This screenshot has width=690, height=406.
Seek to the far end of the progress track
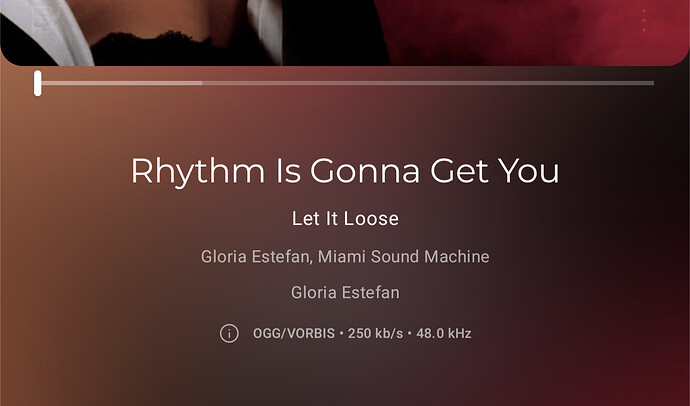coord(652,83)
